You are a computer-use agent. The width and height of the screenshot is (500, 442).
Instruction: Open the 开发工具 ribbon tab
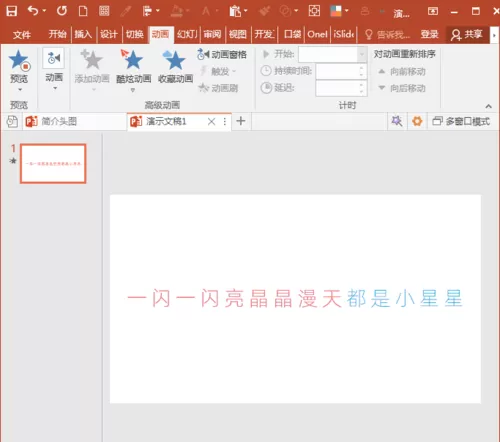click(264, 34)
